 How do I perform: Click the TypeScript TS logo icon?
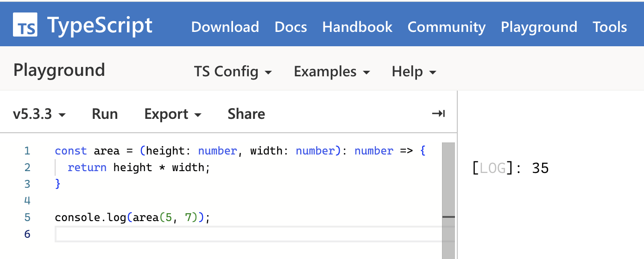25,25
